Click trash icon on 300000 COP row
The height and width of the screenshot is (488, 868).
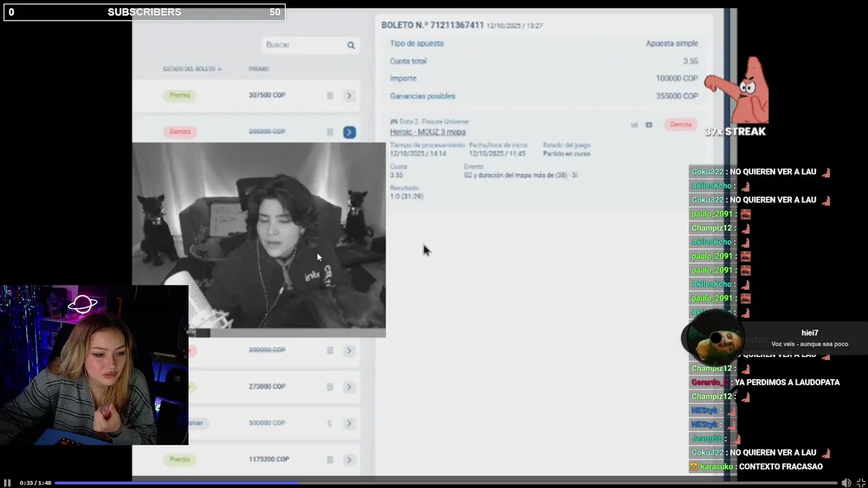tap(330, 350)
